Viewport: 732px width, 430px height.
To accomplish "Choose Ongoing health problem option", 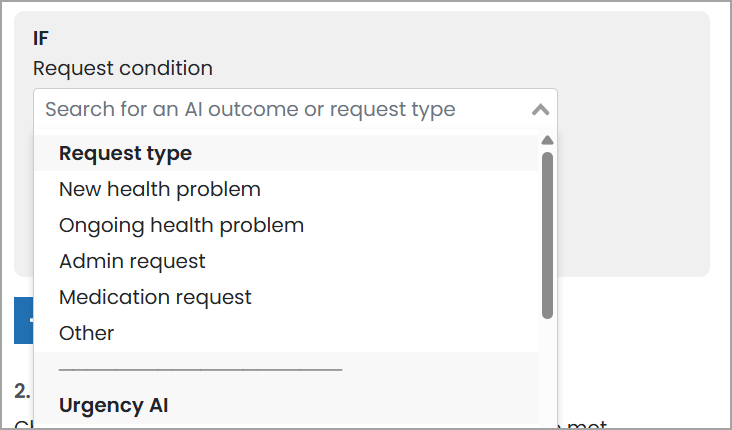I will click(181, 225).
